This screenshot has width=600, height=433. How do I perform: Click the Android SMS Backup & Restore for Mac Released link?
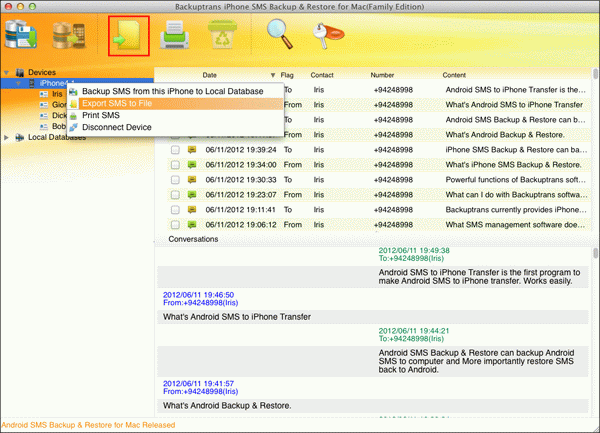pyautogui.click(x=88, y=425)
